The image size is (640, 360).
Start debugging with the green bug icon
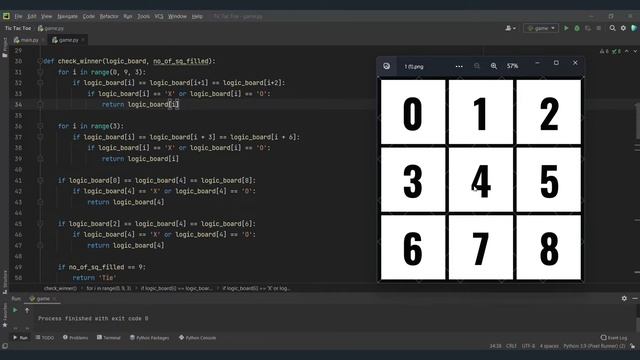coord(577,28)
